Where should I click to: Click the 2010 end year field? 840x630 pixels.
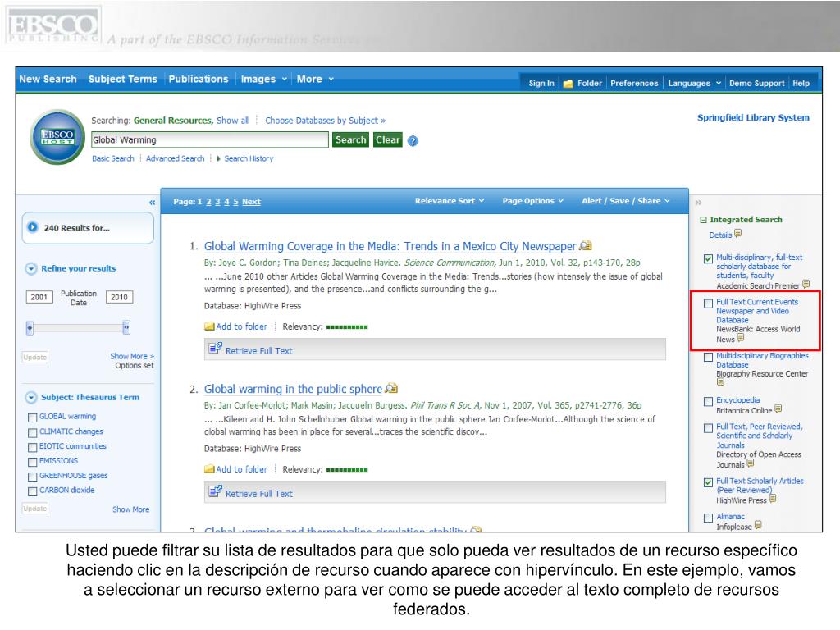(119, 297)
